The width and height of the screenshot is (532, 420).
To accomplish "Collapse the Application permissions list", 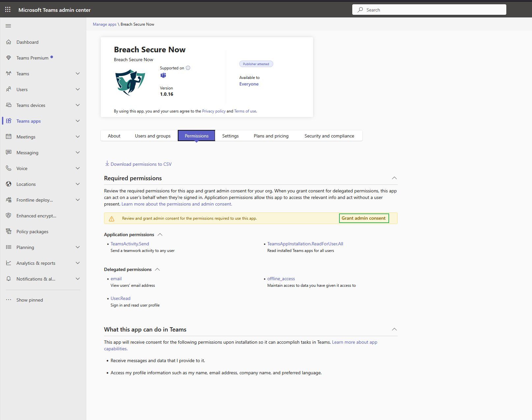I will (160, 235).
